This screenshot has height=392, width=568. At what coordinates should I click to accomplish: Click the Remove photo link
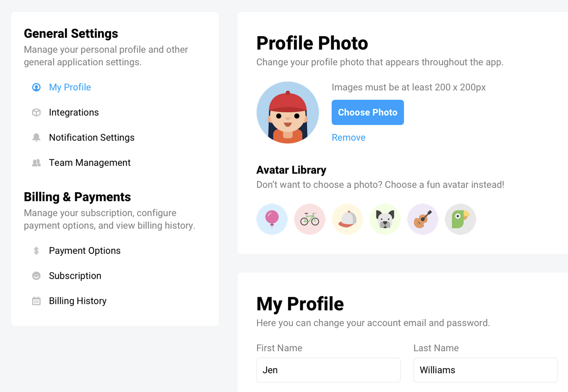[x=349, y=137]
